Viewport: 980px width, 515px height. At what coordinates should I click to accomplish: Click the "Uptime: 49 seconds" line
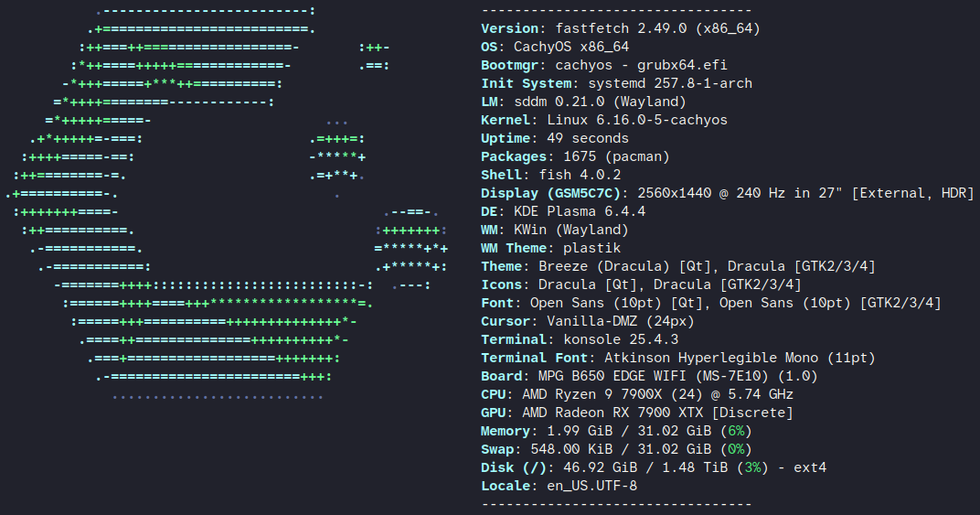555,138
